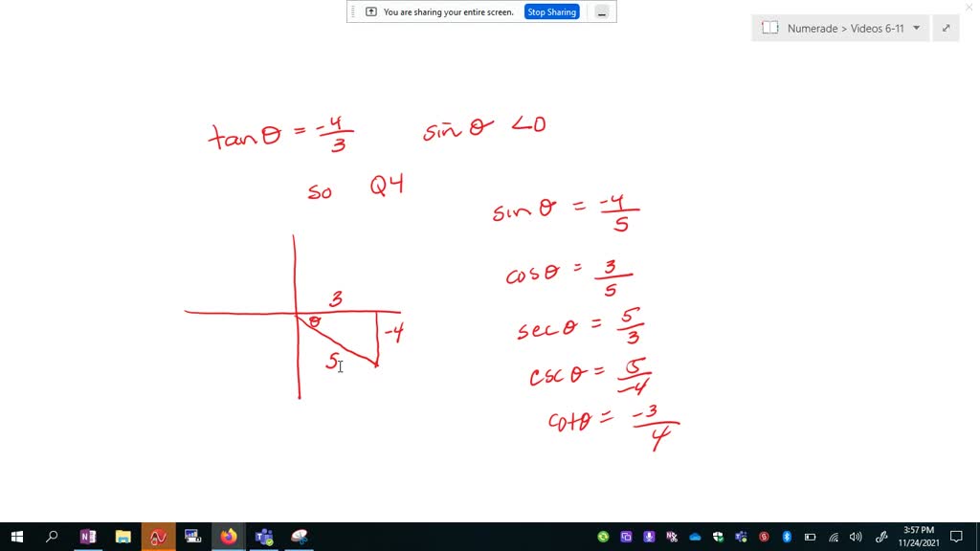The height and width of the screenshot is (551, 980).
Task: Open the Wi-Fi network icon in tray
Action: click(x=833, y=537)
